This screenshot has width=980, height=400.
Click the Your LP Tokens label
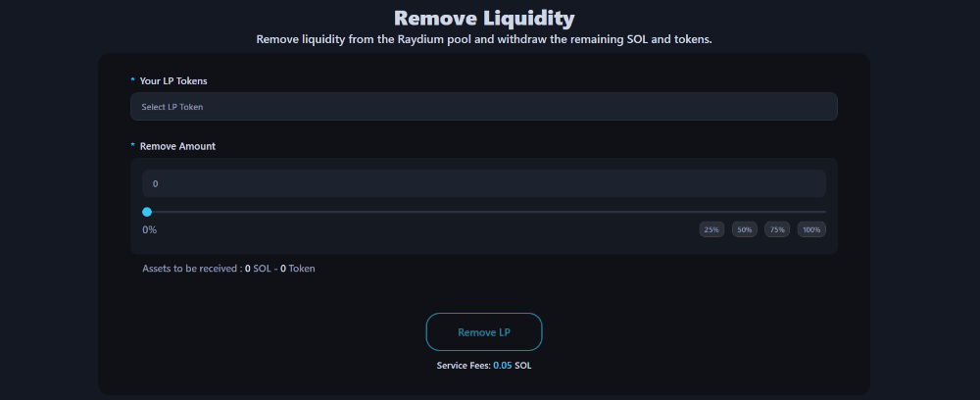173,80
